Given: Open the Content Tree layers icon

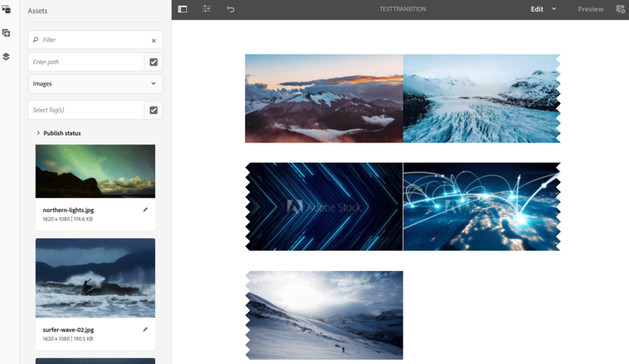Looking at the screenshot, I should (6, 56).
